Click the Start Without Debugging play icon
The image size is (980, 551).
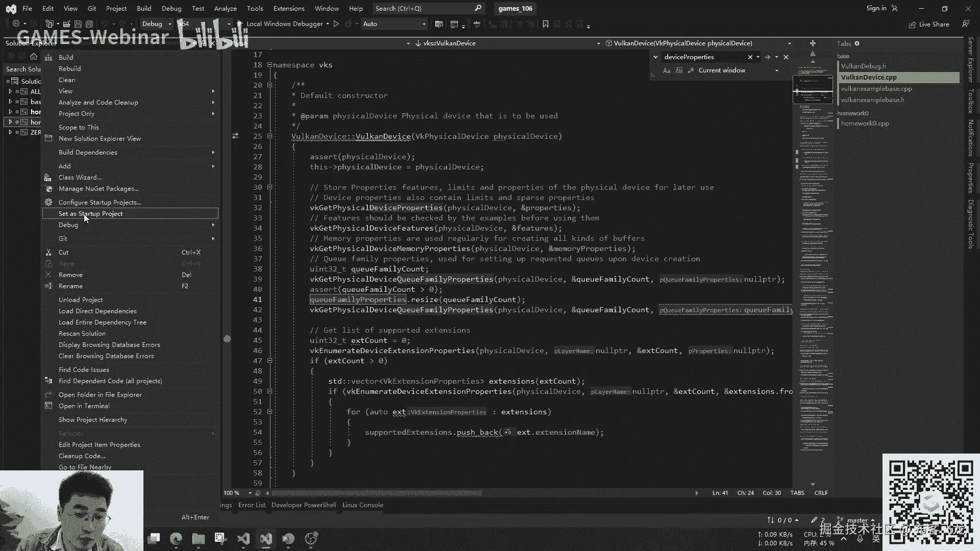336,24
